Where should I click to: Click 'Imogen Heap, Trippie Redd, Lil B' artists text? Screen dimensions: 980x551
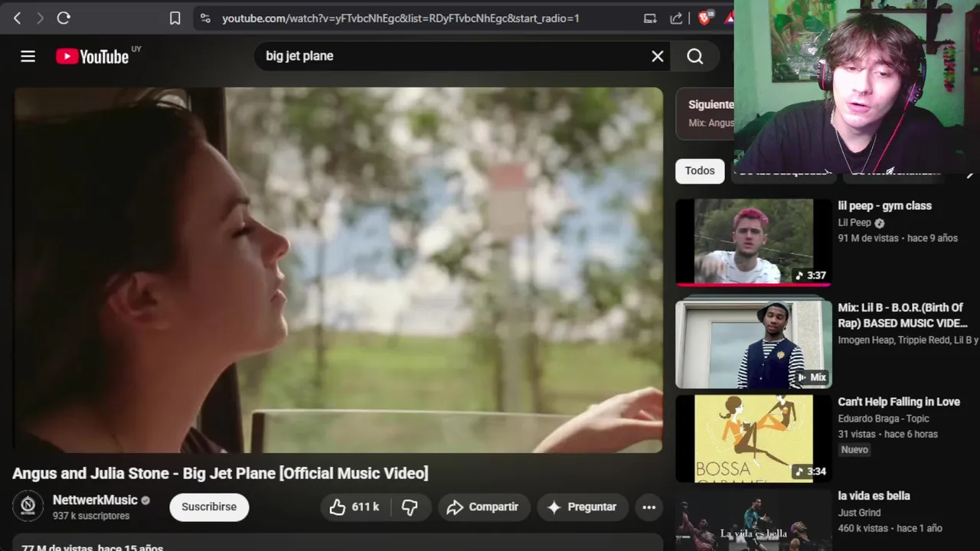(908, 340)
